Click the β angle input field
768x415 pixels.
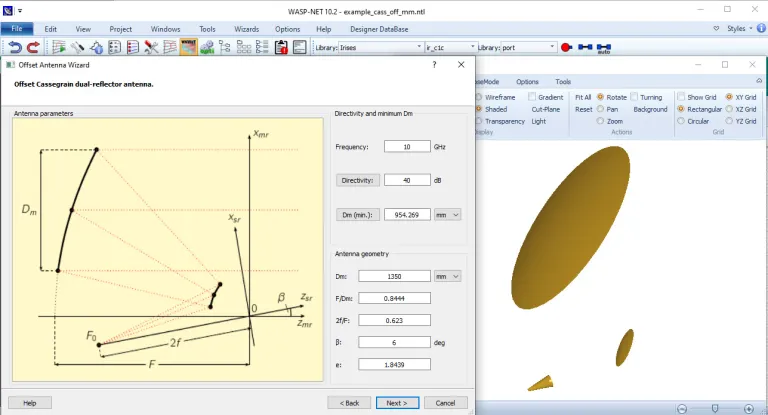coord(394,342)
